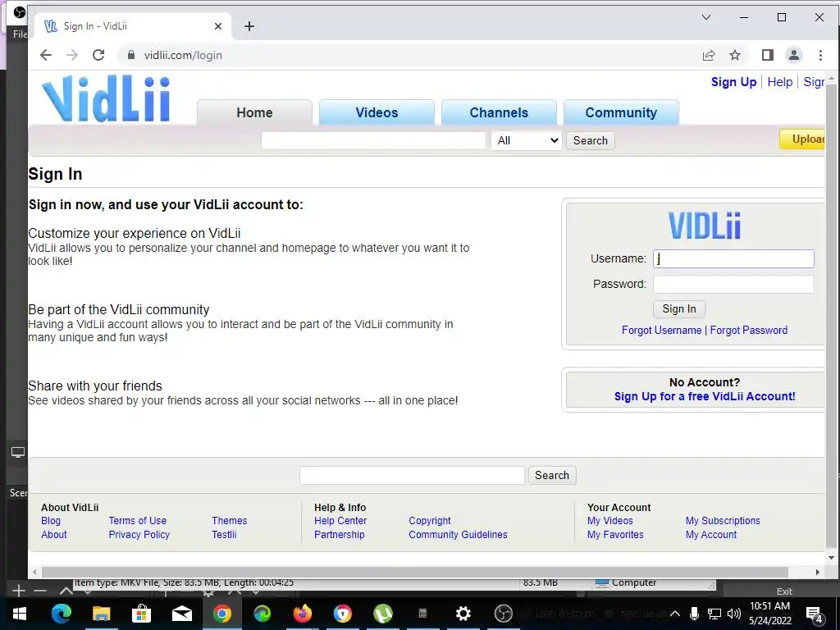This screenshot has width=840, height=630.
Task: Open the Chrome three-dot menu
Action: [820, 55]
